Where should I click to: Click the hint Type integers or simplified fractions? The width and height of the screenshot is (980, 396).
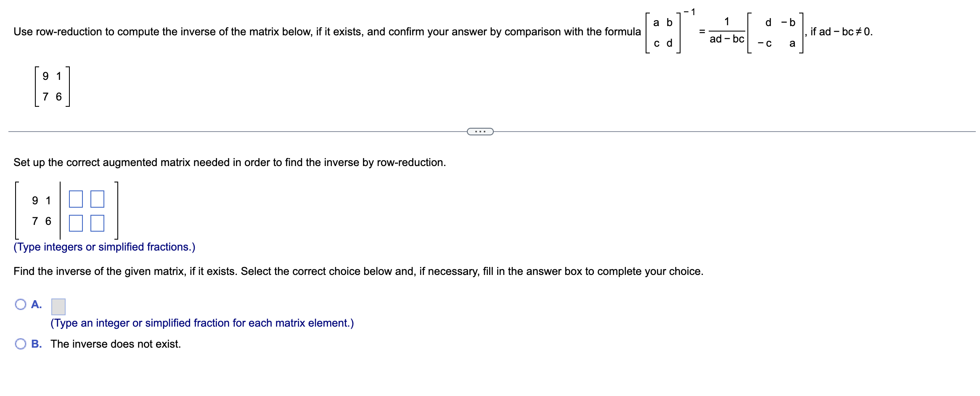pyautogui.click(x=104, y=247)
